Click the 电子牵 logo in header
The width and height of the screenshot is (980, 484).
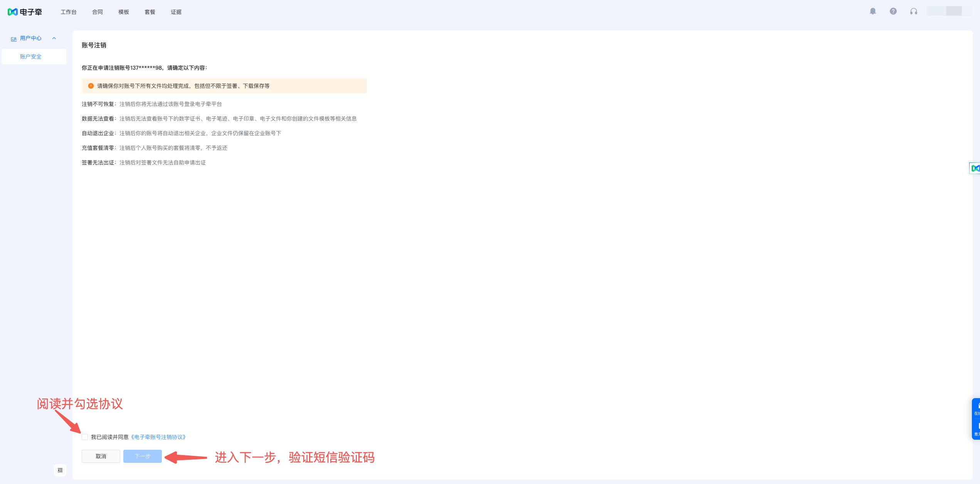click(25, 12)
